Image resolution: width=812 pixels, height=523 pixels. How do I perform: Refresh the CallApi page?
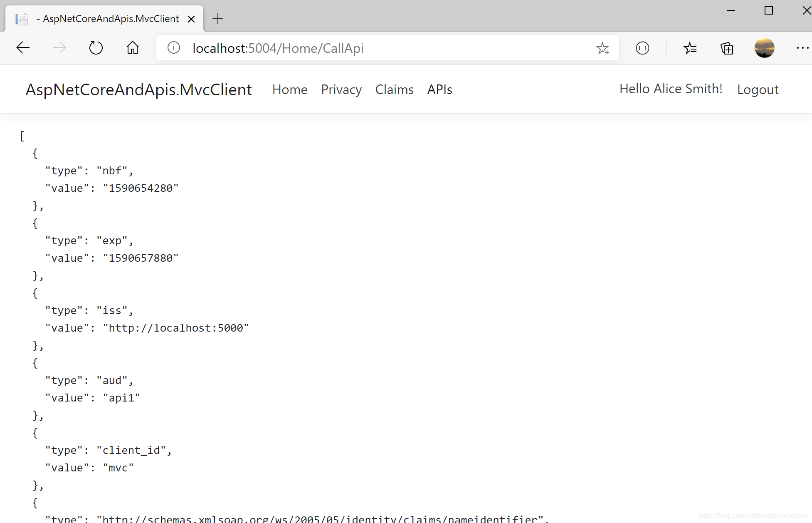pos(96,47)
